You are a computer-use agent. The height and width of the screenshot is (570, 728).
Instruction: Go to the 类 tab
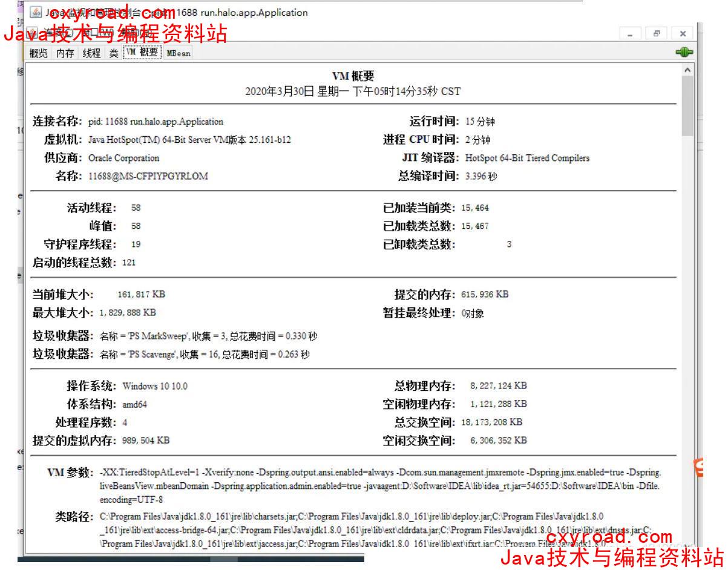(114, 53)
